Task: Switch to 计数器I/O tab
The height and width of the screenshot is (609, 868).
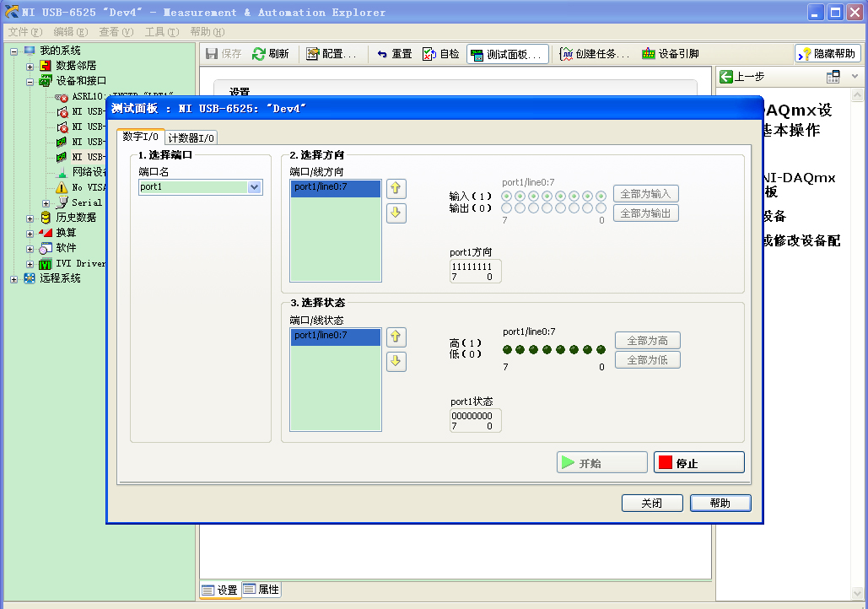Action: [x=191, y=137]
